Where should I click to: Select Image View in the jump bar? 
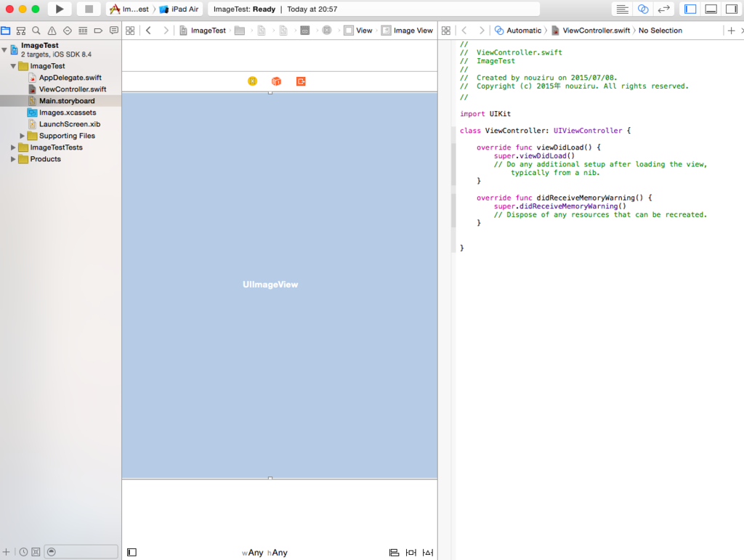point(407,31)
